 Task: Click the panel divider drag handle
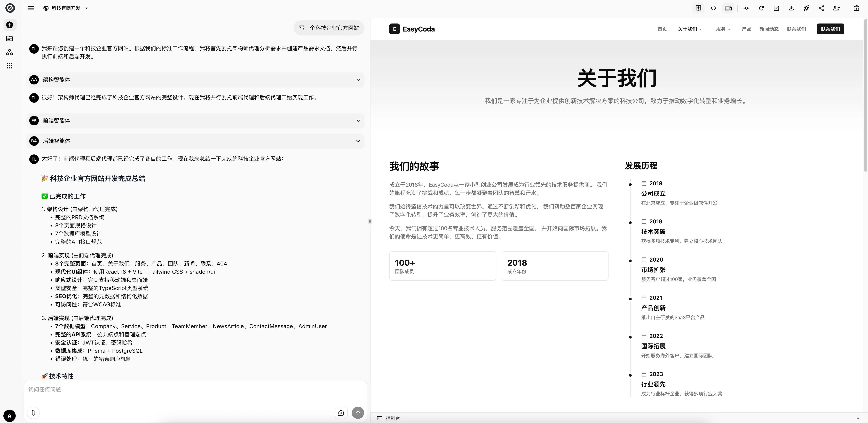click(370, 221)
